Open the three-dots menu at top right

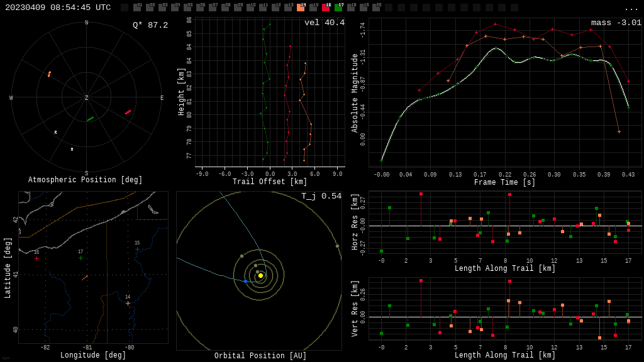(631, 9)
